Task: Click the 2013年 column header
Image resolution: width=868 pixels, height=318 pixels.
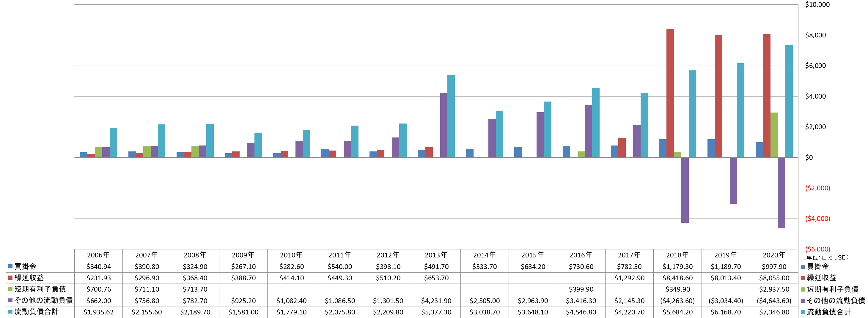Action: [x=436, y=255]
